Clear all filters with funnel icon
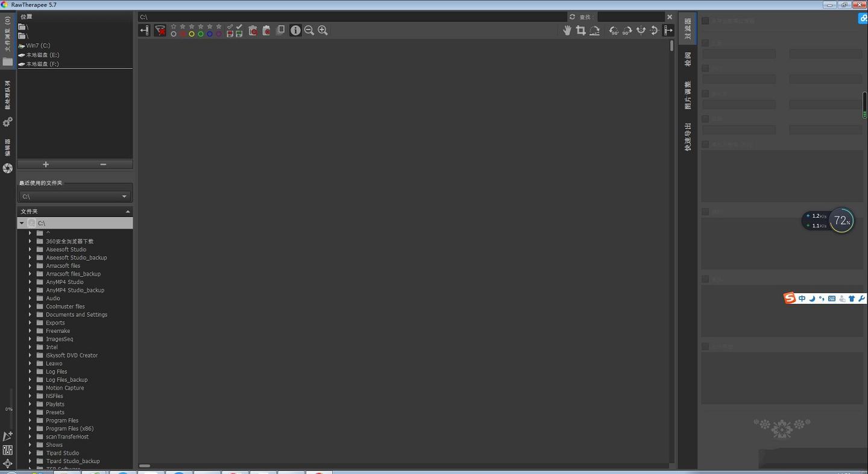The width and height of the screenshot is (868, 474). pyautogui.click(x=160, y=30)
